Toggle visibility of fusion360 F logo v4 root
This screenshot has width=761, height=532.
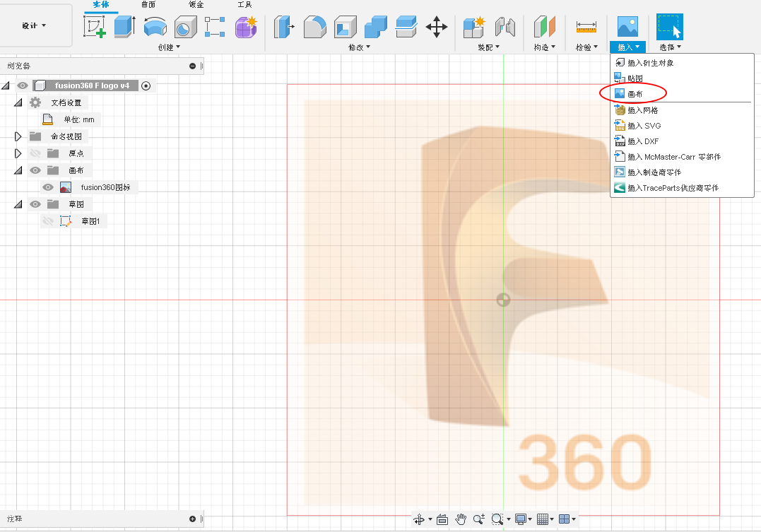(x=23, y=86)
